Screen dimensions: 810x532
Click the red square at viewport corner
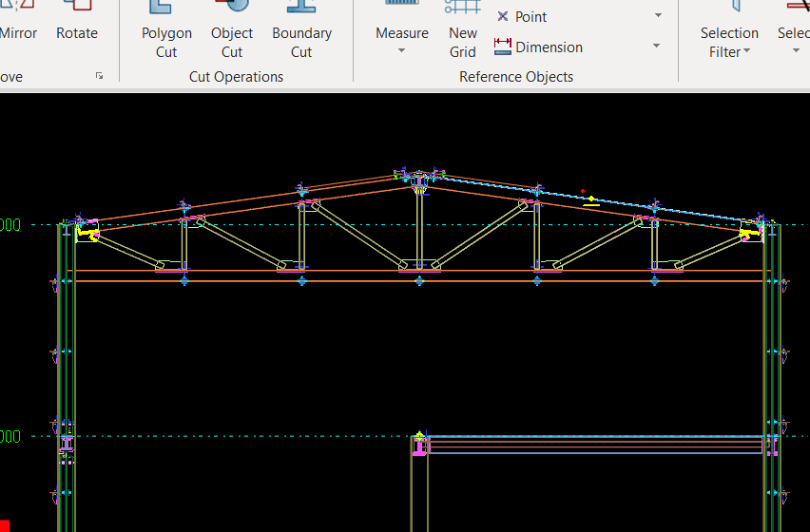(4, 524)
